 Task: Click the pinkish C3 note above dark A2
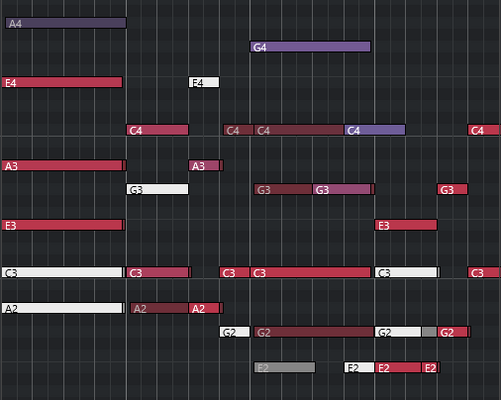pos(157,272)
